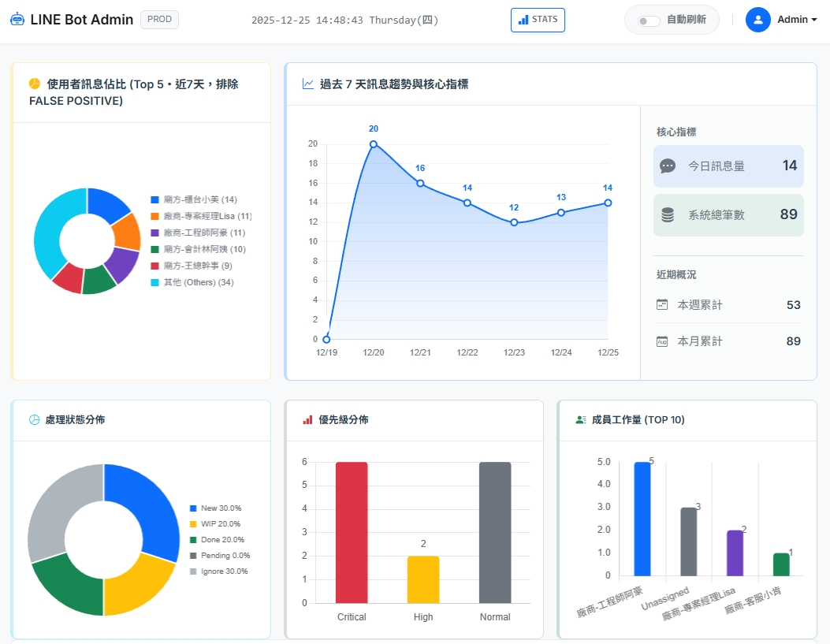Click the red Critical bar in priority chart
The image size is (830, 644).
352,532
